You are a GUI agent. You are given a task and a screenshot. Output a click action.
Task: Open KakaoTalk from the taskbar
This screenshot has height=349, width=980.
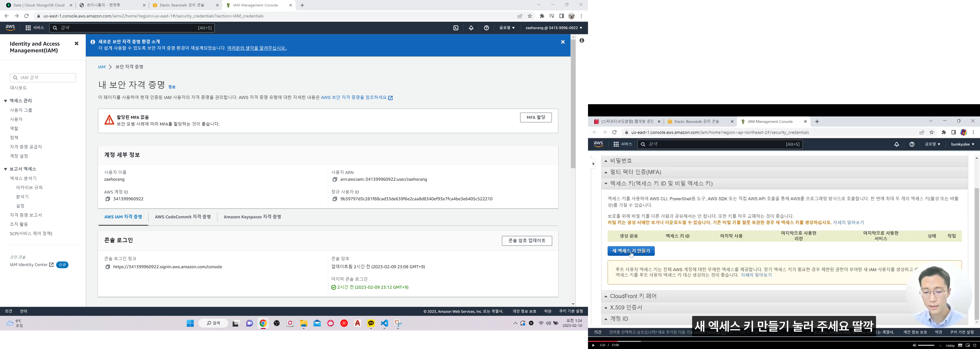[x=371, y=323]
